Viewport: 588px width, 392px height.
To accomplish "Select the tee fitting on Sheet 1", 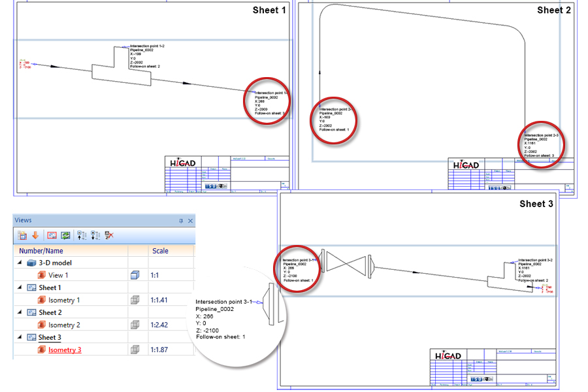I will pos(122,67).
